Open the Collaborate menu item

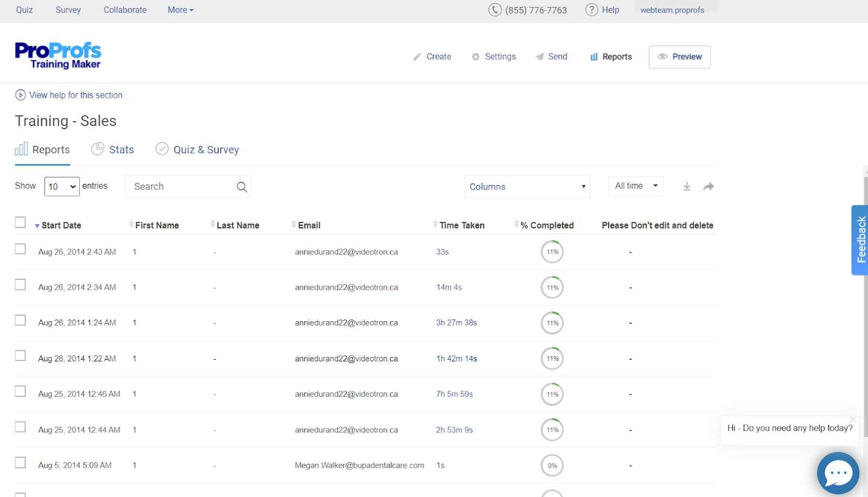(x=125, y=10)
